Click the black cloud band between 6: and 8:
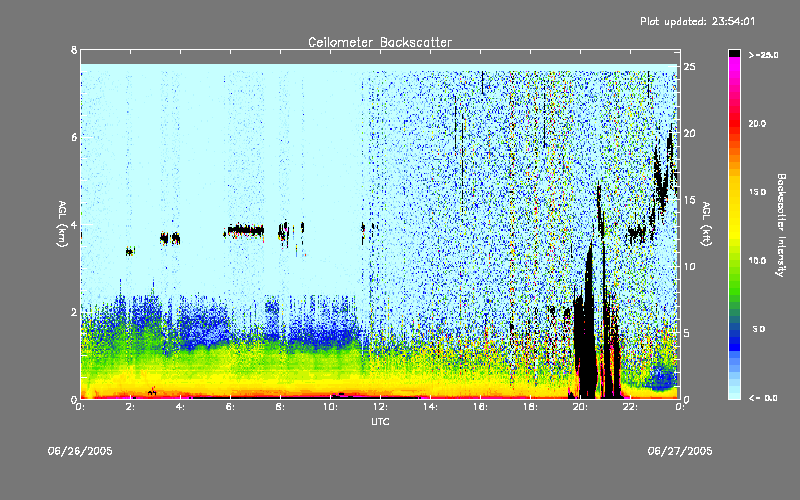The width and height of the screenshot is (800, 500). point(245,230)
